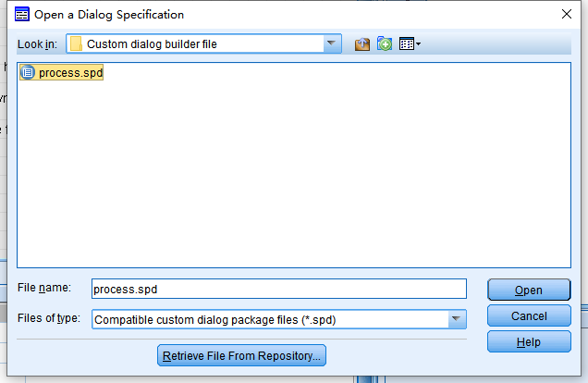Close the Open a Dialog Specification window
Viewport: 588px width, 383px height.
566,14
